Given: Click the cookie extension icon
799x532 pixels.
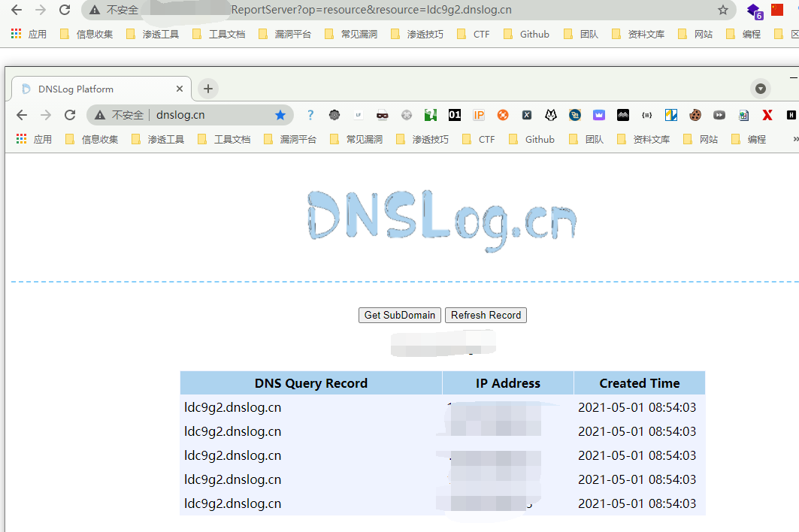Looking at the screenshot, I should point(695,115).
